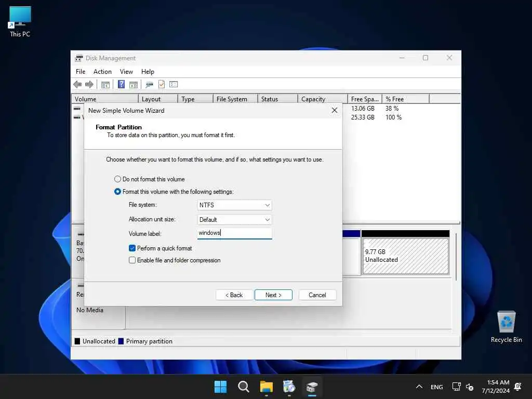Click the Disk Management title bar app icon
This screenshot has width=532, height=399.
(x=79, y=58)
